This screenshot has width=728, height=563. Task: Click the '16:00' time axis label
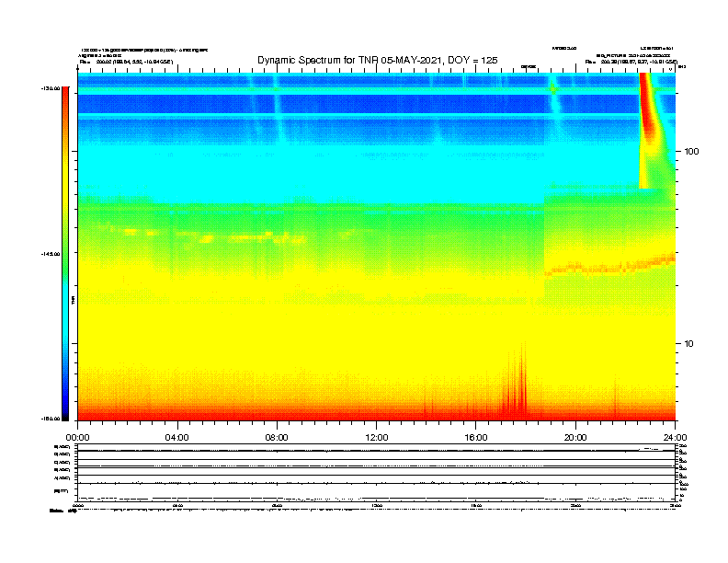click(476, 438)
